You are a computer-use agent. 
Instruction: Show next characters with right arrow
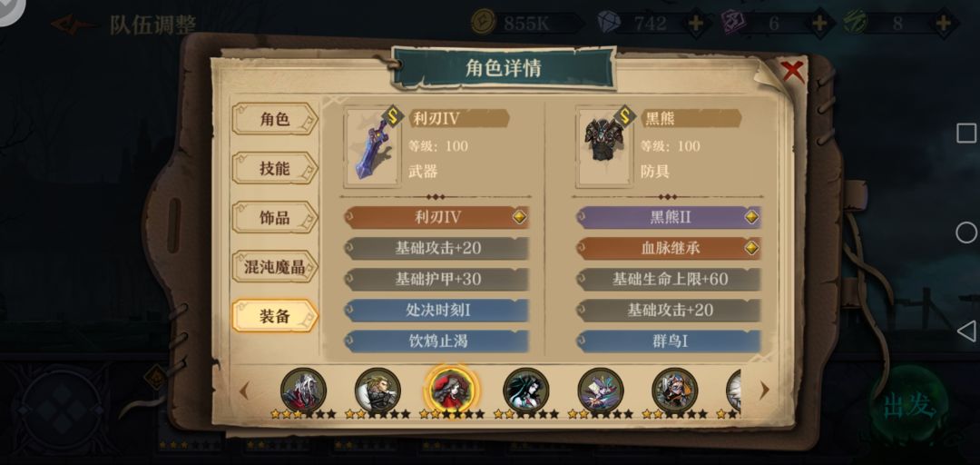(764, 391)
